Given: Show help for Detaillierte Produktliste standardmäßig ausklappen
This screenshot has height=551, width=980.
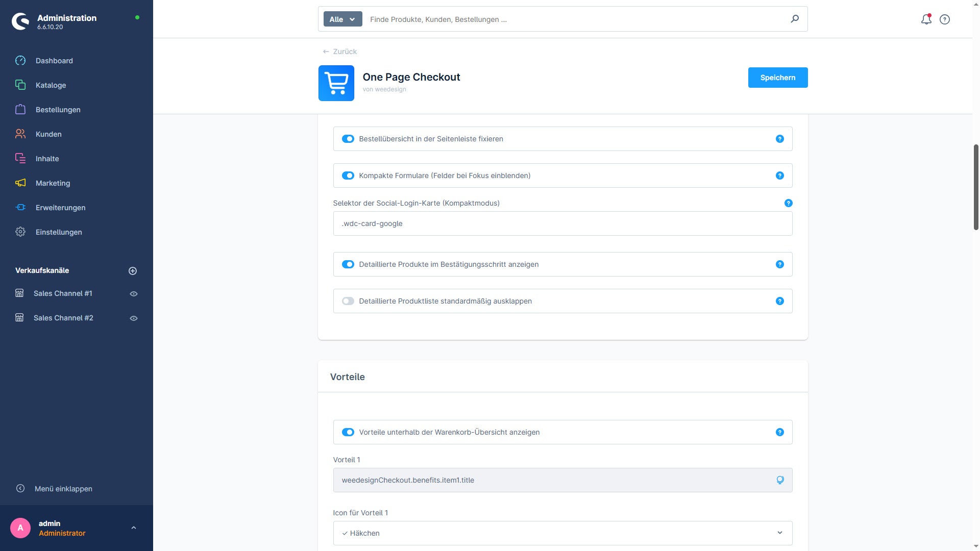Looking at the screenshot, I should 780,301.
